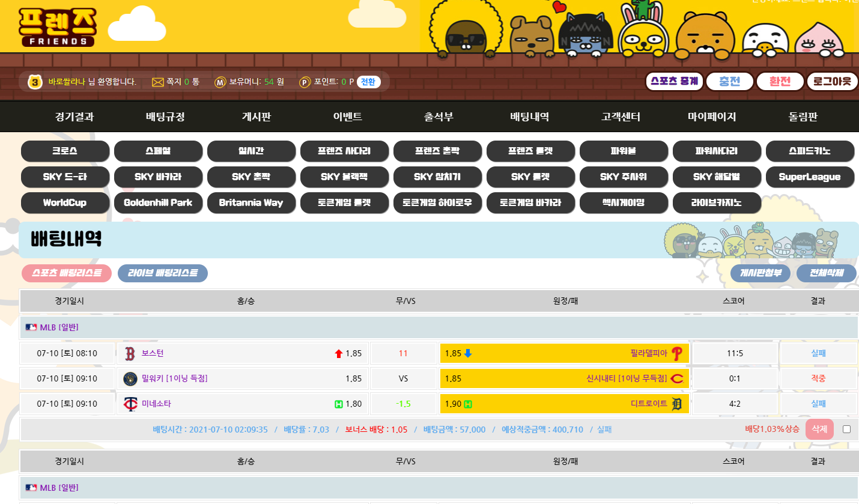Click the points P coin icon
The height and width of the screenshot is (504, 859).
click(x=305, y=82)
